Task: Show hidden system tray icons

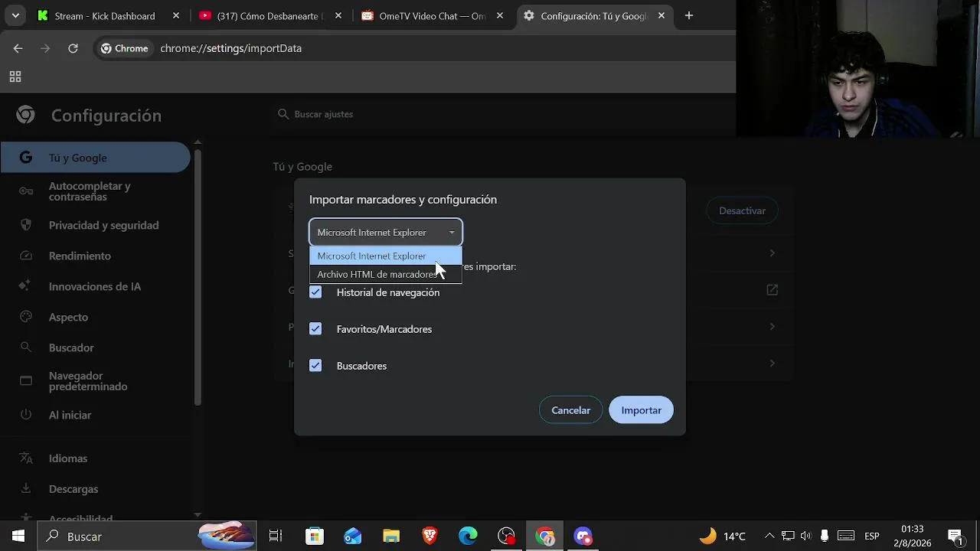Action: (x=769, y=536)
